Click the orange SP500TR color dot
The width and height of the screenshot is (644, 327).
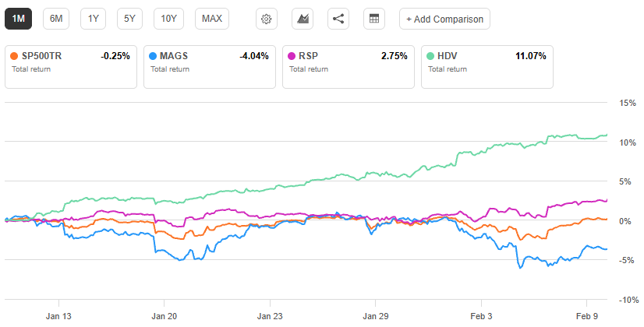pos(13,56)
